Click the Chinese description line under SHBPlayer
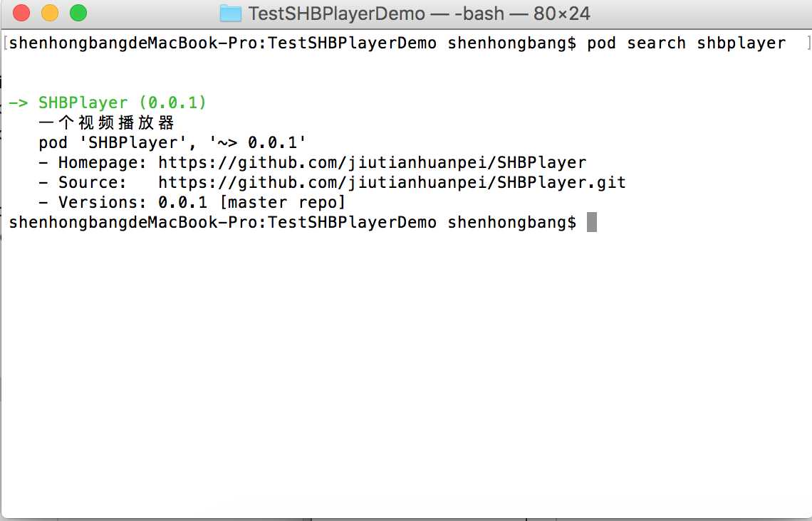 (x=107, y=123)
